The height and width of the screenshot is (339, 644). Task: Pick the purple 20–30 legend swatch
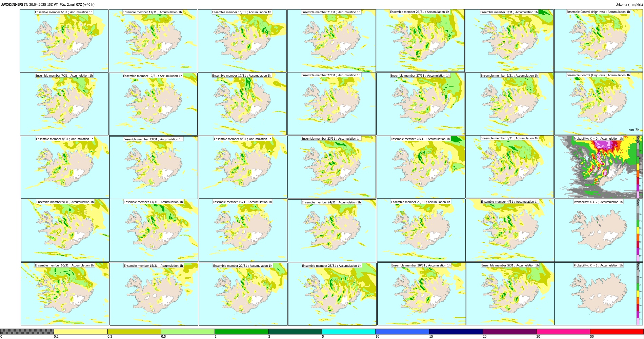coord(509,332)
